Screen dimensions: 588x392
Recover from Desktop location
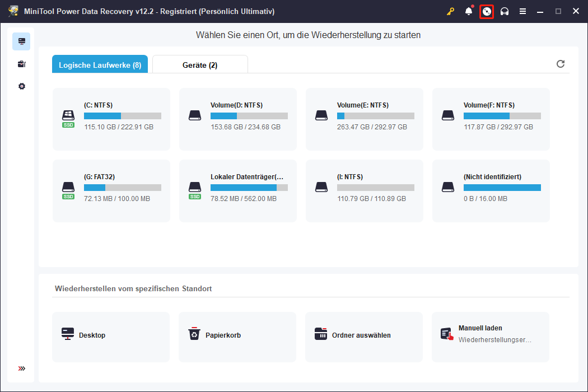coord(111,335)
